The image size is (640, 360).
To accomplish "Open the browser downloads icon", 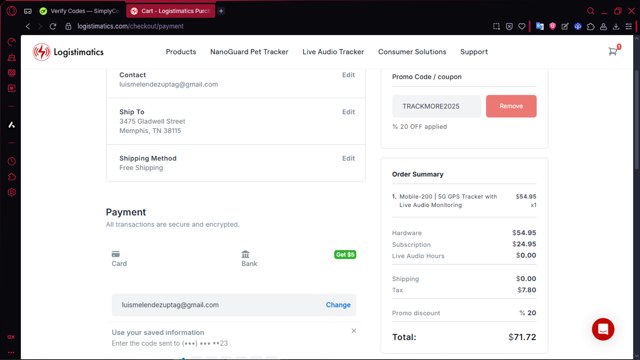I will point(616,27).
